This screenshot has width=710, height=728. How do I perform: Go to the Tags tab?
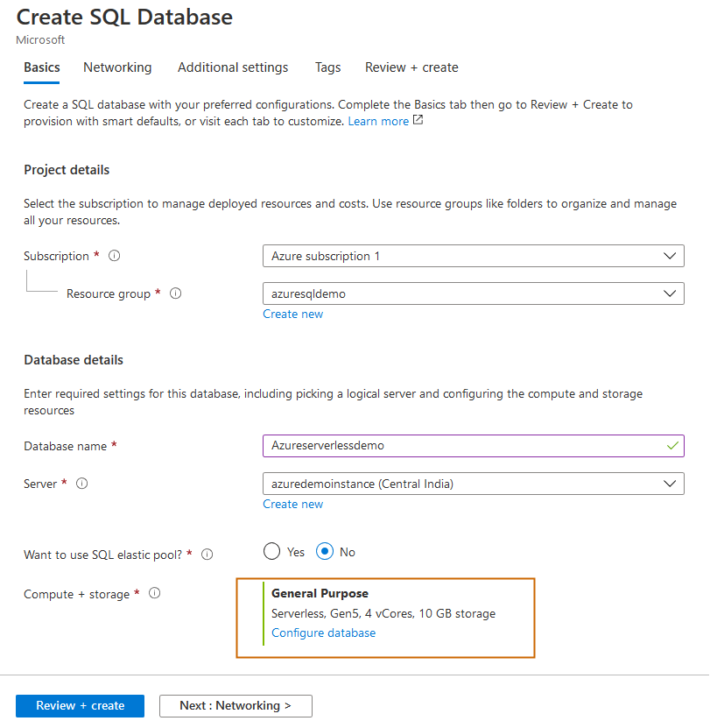point(327,67)
